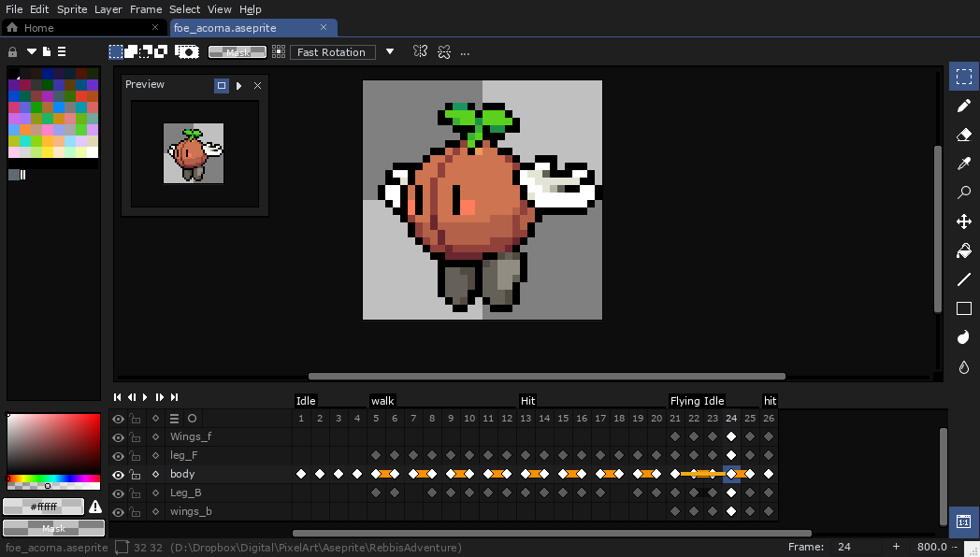Screen dimensions: 980x557
Task: Click the #ffffff foreground color button
Action: (x=43, y=507)
